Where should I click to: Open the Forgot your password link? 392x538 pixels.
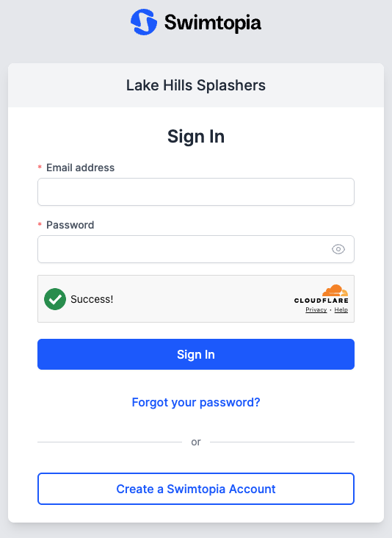[196, 402]
